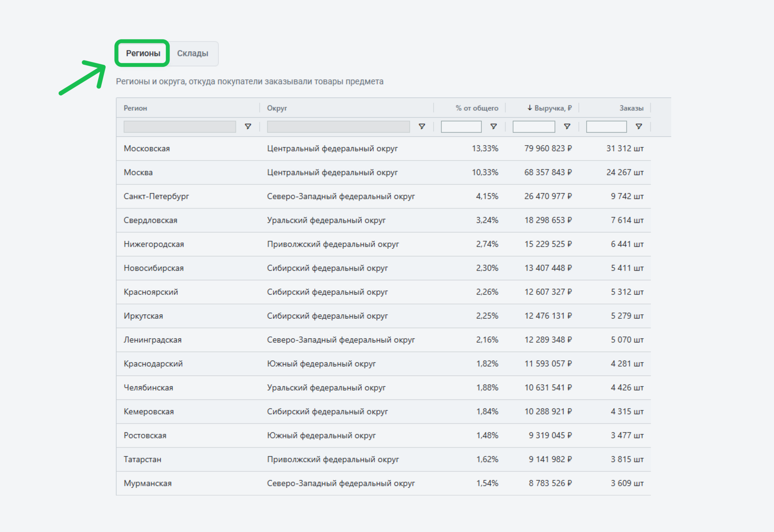Click filter icon for Регион column

248,126
